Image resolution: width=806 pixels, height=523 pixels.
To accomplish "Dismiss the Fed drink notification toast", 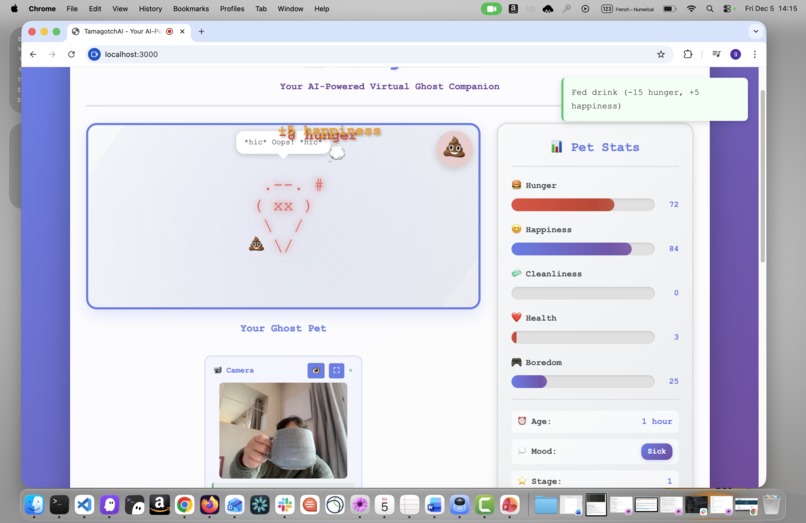I will [655, 99].
